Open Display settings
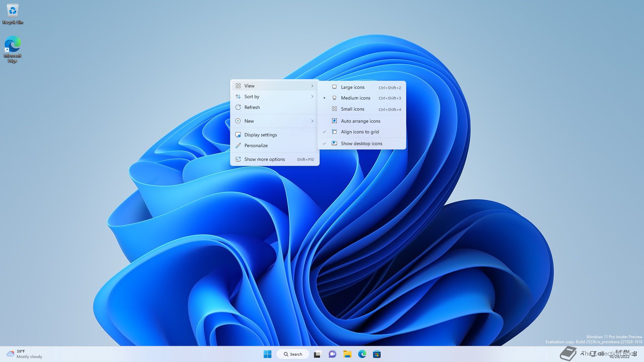The width and height of the screenshot is (644, 362). (x=261, y=135)
